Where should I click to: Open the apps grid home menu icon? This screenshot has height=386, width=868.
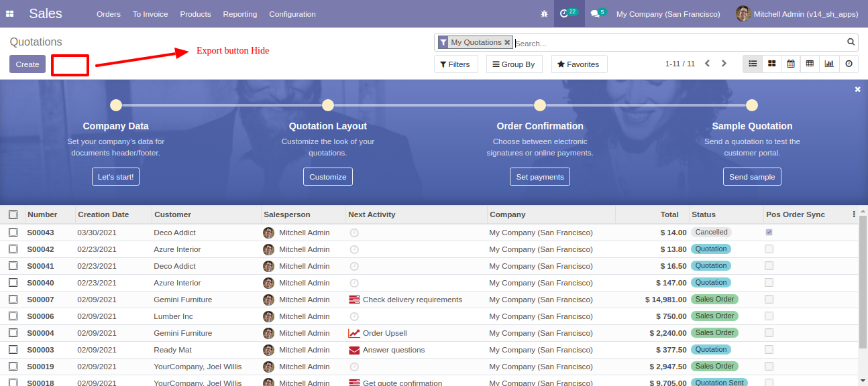(10, 14)
